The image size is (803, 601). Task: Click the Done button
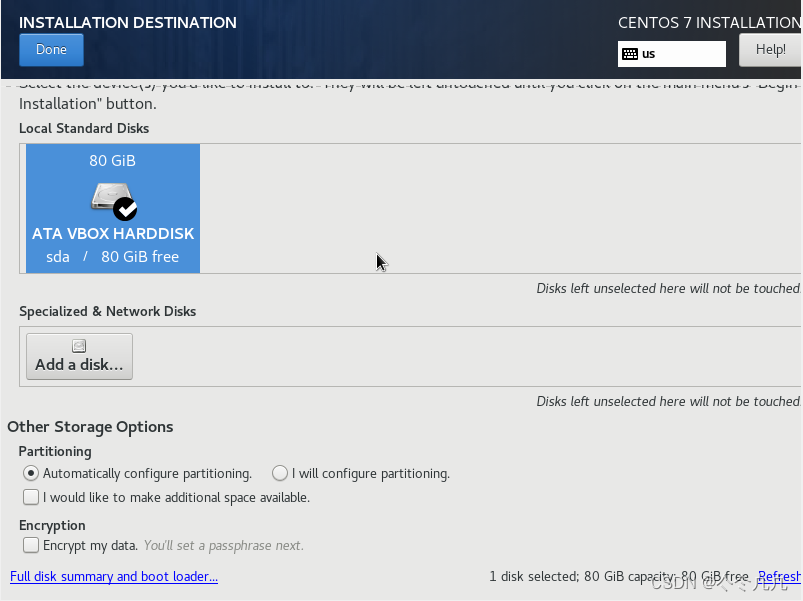51,50
